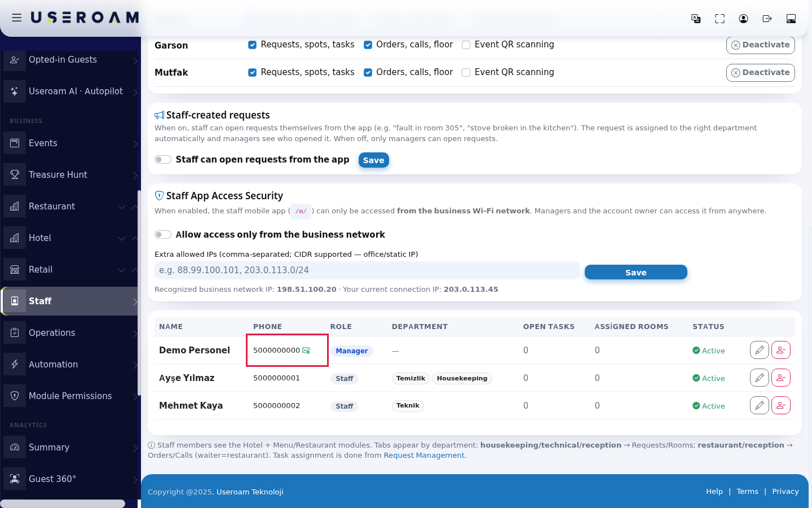Image resolution: width=812 pixels, height=508 pixels.
Task: Toggle Allow access only from business network
Action: coord(163,235)
